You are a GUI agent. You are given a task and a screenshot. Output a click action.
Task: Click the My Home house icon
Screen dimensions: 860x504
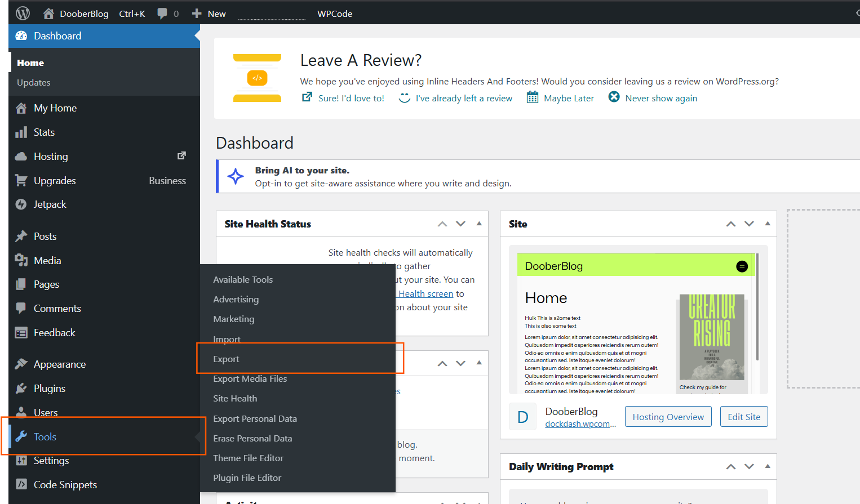pyautogui.click(x=21, y=108)
